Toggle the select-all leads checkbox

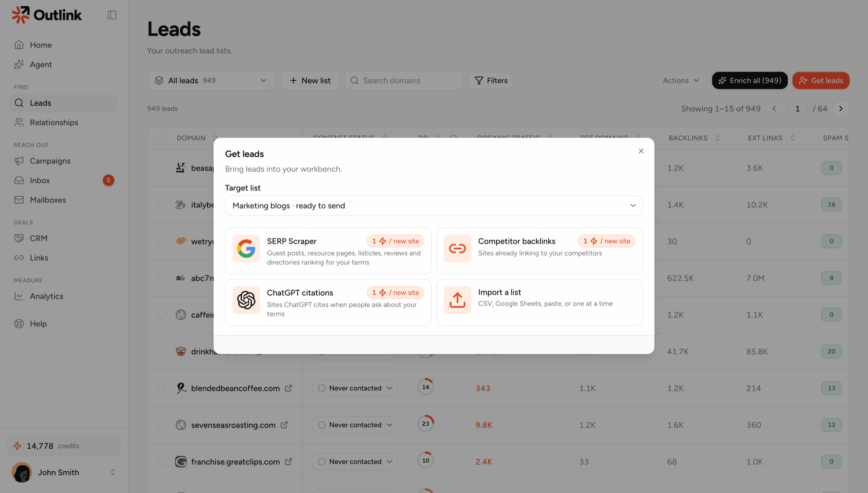pyautogui.click(x=161, y=138)
